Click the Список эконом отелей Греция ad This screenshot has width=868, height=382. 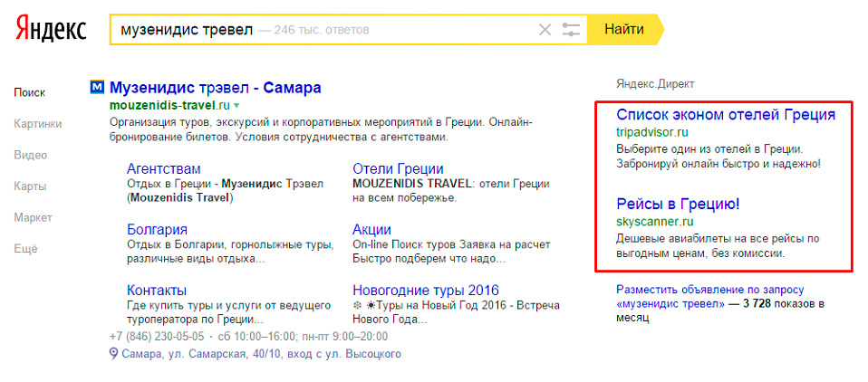[726, 114]
